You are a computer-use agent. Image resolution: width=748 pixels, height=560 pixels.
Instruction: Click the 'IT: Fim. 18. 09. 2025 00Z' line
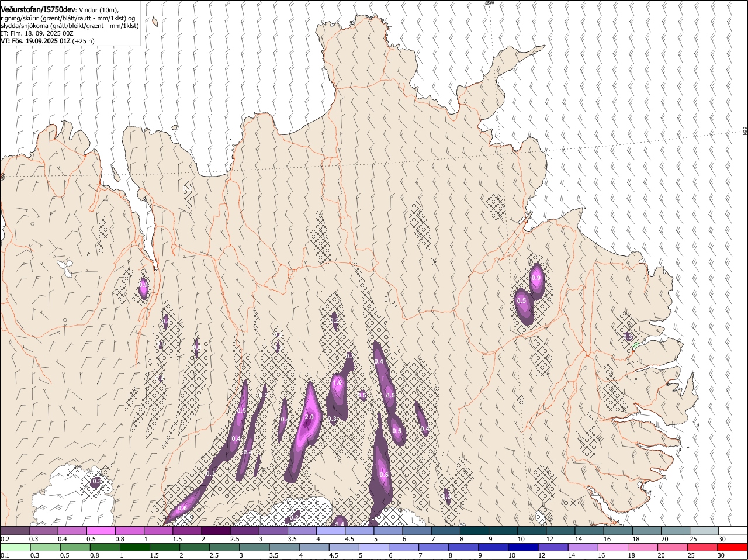pos(37,33)
